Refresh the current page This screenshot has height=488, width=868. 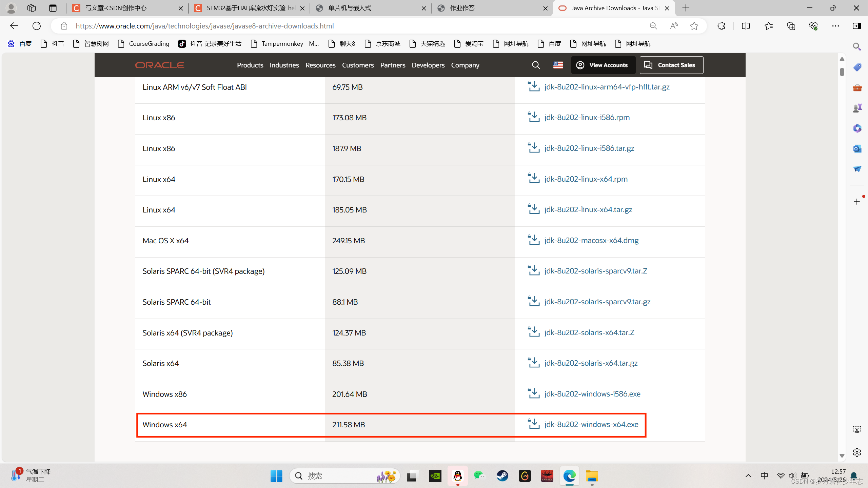pyautogui.click(x=37, y=26)
